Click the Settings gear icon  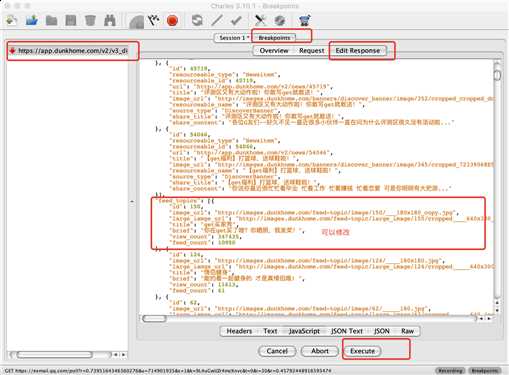tap(280, 21)
